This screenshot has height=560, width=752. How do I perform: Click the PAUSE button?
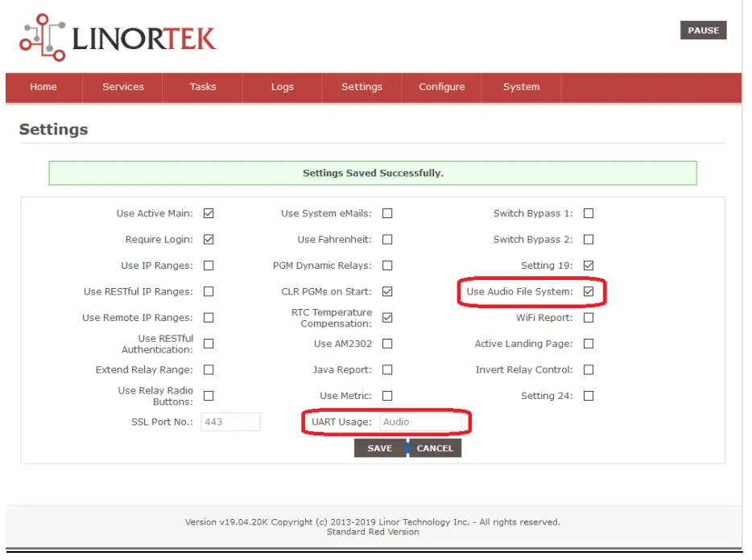click(x=703, y=30)
